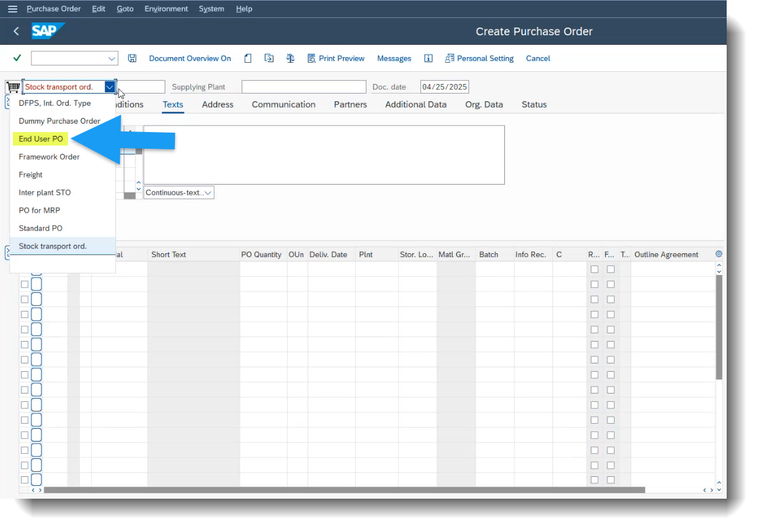Open the Help menu
This screenshot has width=760, height=532.
tap(244, 9)
